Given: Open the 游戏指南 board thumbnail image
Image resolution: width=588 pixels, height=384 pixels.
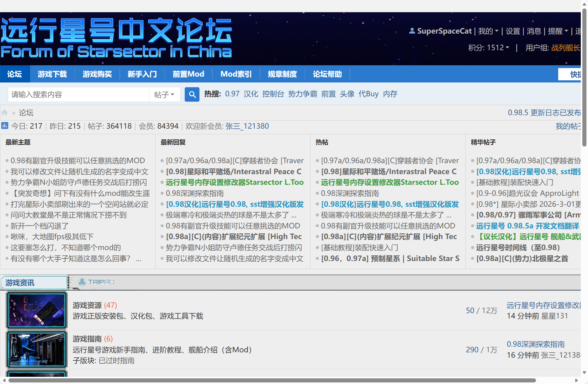Looking at the screenshot, I should 37,349.
